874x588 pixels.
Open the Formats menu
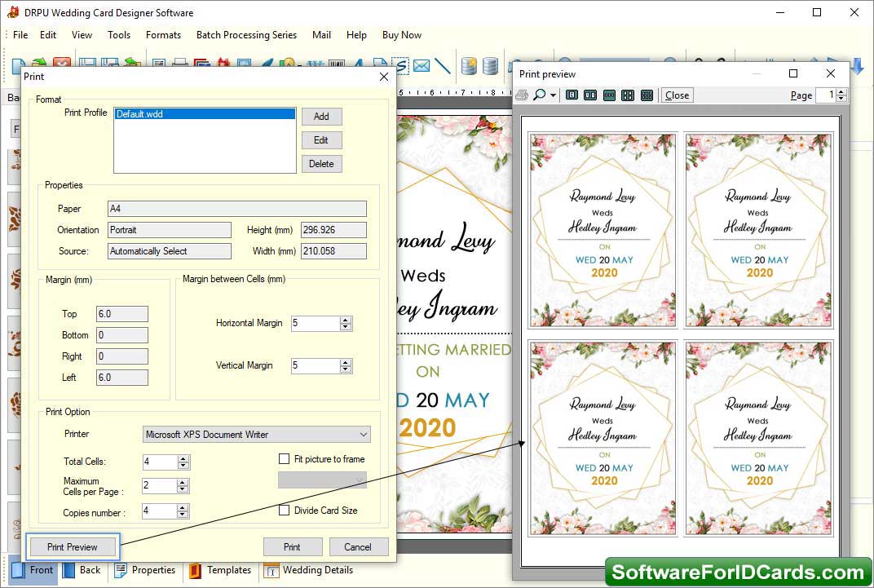pyautogui.click(x=163, y=34)
